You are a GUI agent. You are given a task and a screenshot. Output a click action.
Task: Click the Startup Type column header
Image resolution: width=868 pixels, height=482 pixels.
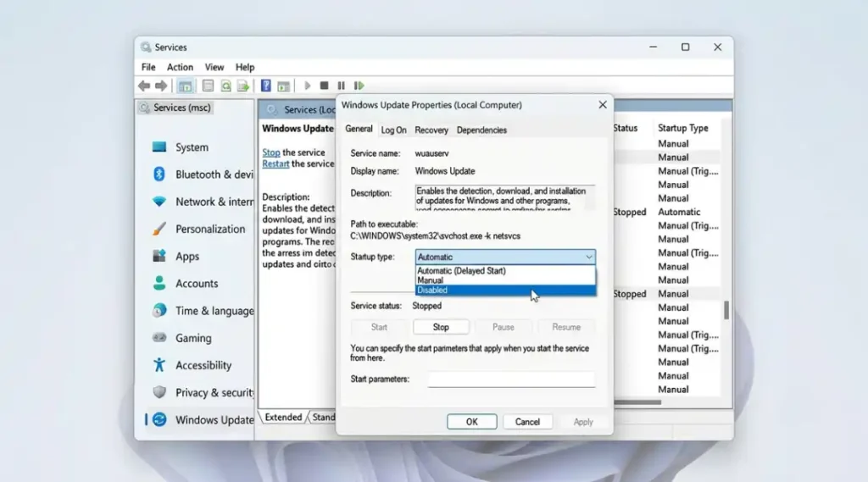(x=682, y=128)
